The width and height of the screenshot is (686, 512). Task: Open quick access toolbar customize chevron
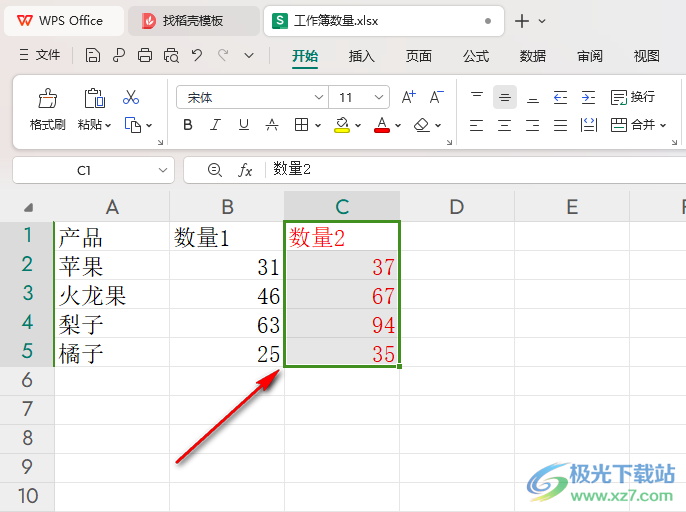click(x=249, y=56)
